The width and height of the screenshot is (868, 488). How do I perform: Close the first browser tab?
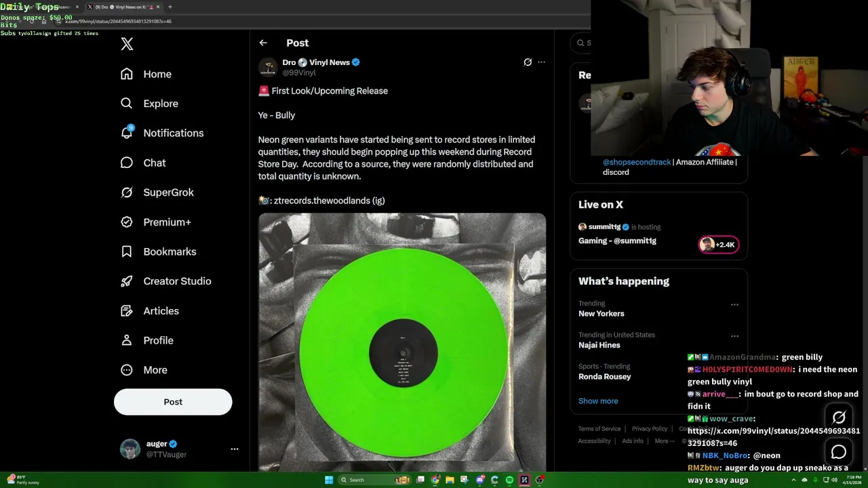[77, 7]
